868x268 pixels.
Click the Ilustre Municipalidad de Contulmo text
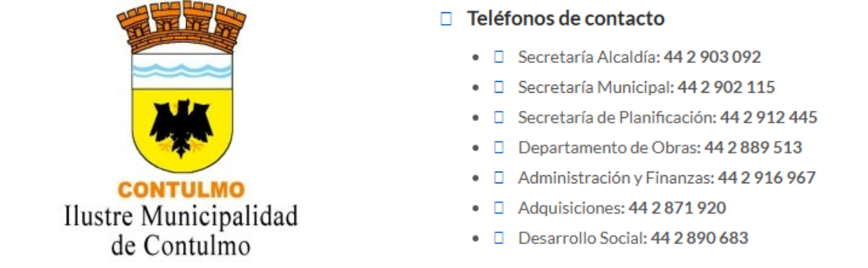click(x=181, y=230)
